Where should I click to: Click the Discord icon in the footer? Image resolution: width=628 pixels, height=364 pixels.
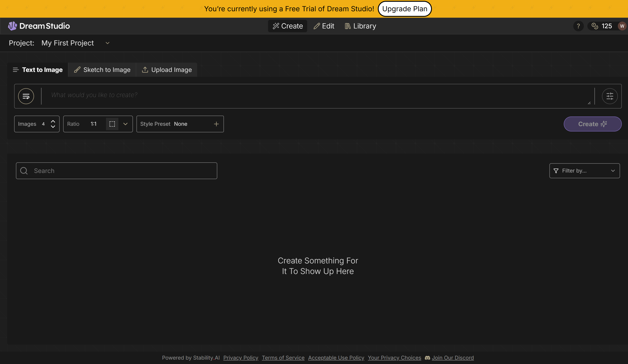pyautogui.click(x=427, y=358)
